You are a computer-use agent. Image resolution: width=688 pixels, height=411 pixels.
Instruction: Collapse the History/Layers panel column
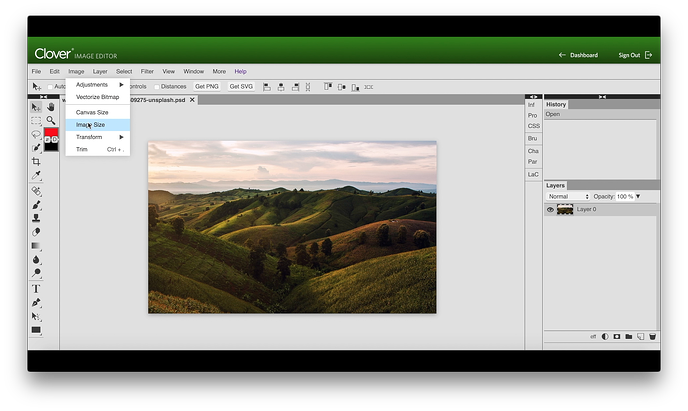tap(602, 96)
